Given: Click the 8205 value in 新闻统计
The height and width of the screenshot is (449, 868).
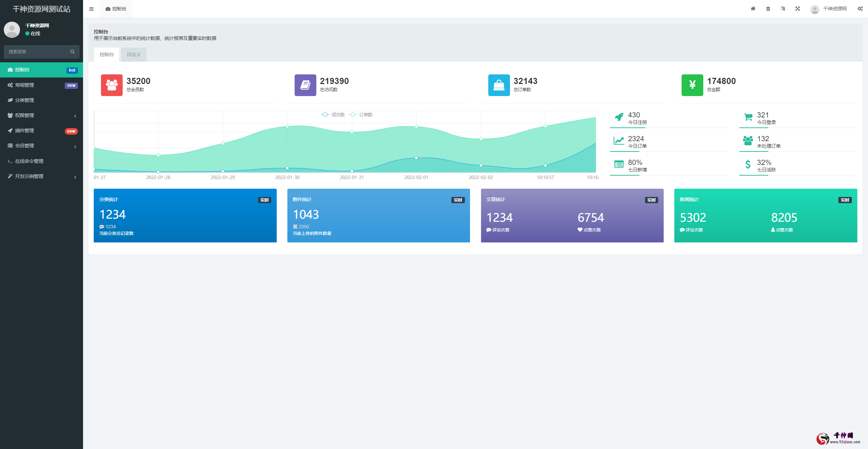Looking at the screenshot, I should (x=784, y=218).
